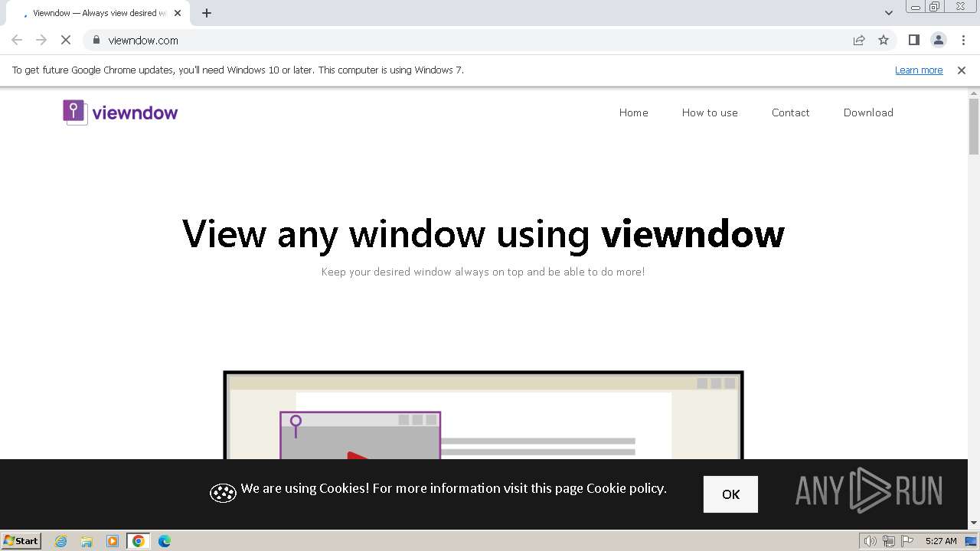Click the scrollbar up arrow
The width and height of the screenshot is (980, 551).
pyautogui.click(x=974, y=93)
